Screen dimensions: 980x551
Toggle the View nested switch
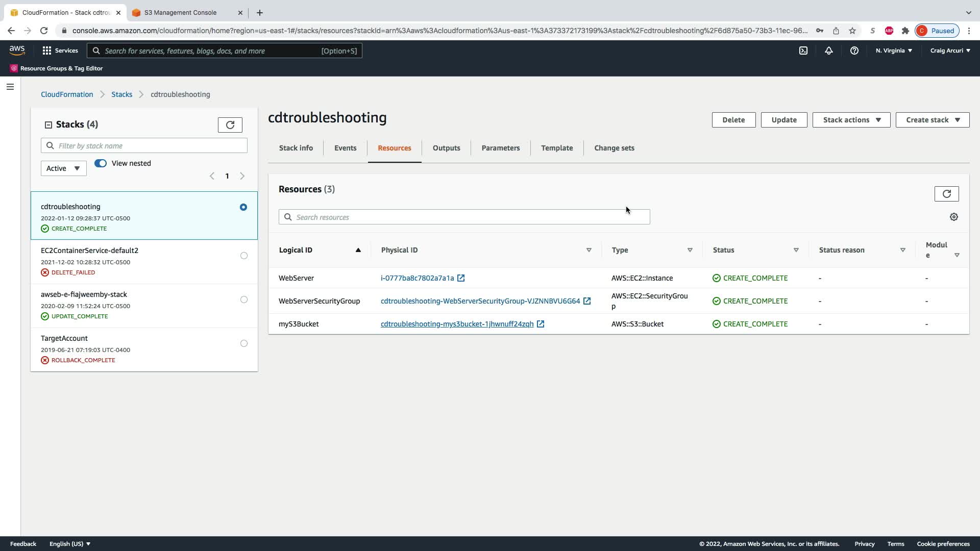click(x=101, y=163)
